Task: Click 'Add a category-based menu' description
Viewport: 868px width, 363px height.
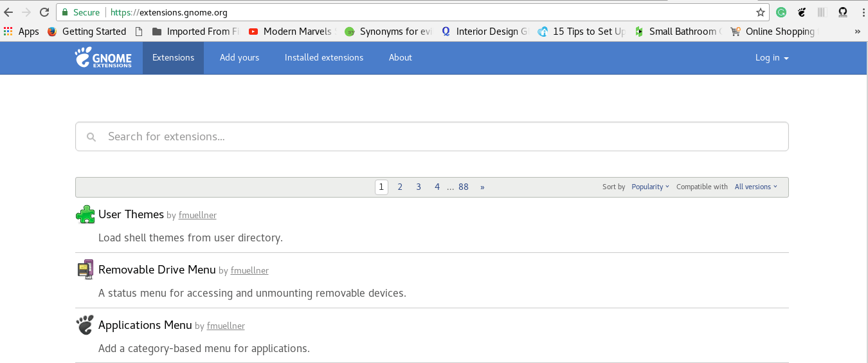Action: tap(204, 348)
